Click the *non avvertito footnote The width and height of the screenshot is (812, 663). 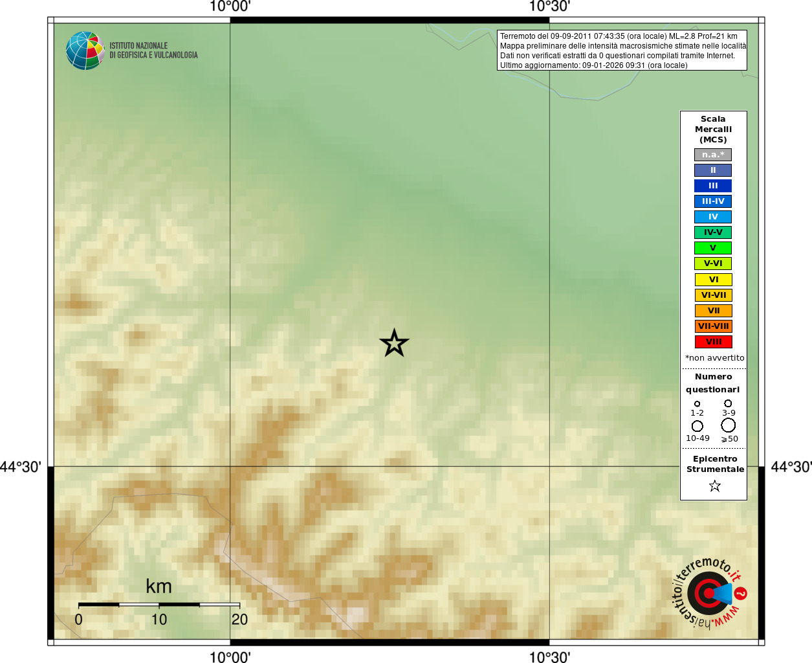click(714, 358)
